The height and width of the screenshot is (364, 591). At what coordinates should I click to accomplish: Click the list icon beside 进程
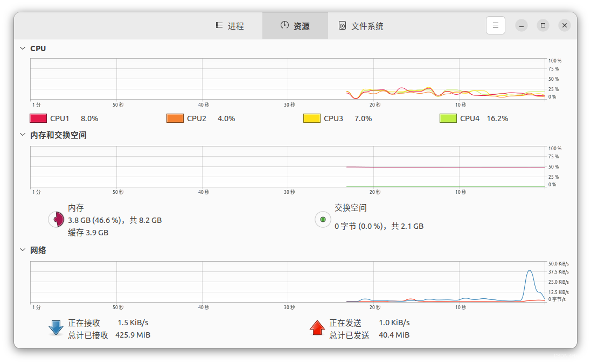click(219, 25)
